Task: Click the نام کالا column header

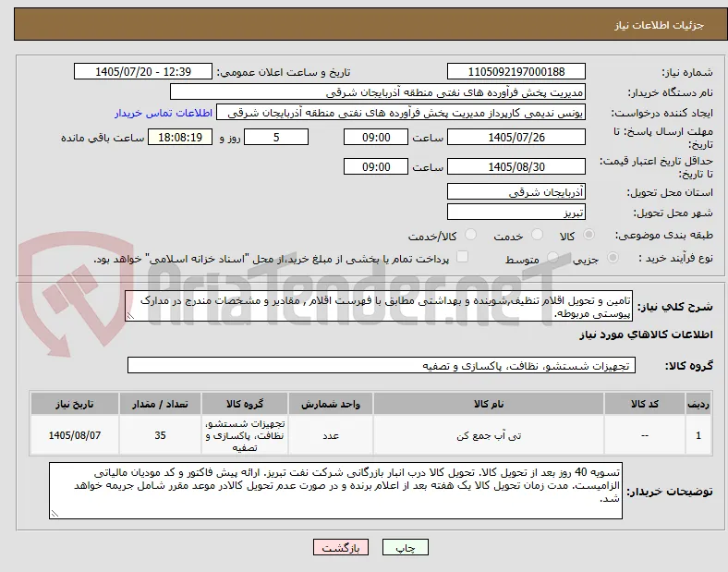Action: tap(489, 404)
